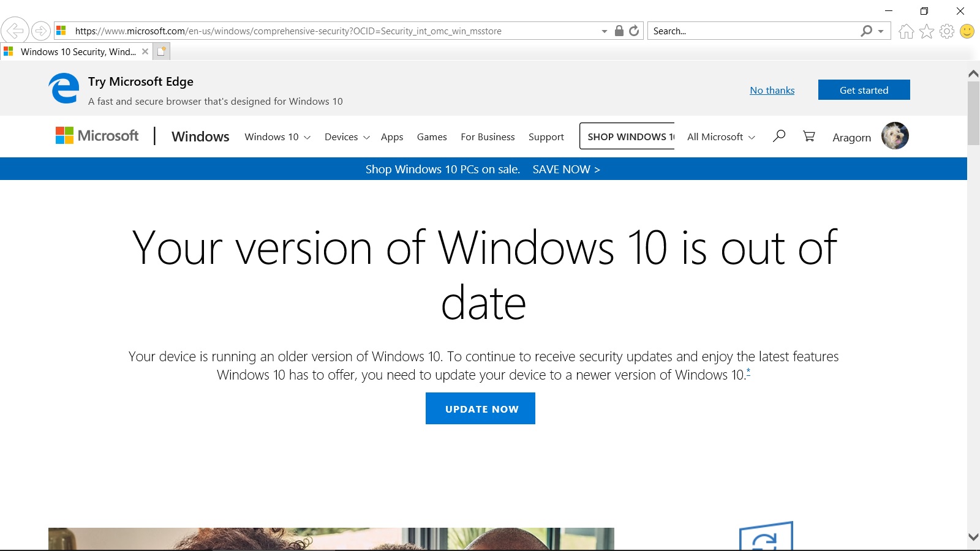Click the UPDATE NOW button
This screenshot has width=980, height=551.
(x=480, y=408)
